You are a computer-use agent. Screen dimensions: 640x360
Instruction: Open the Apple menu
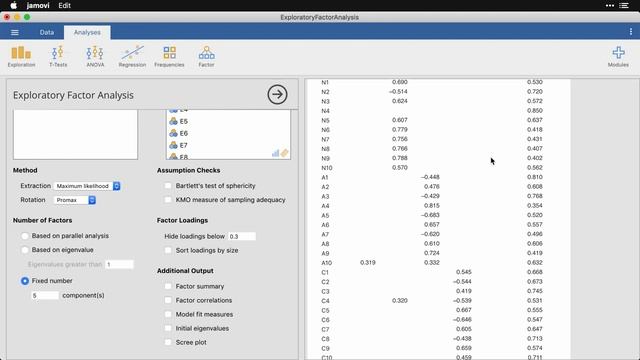13,5
